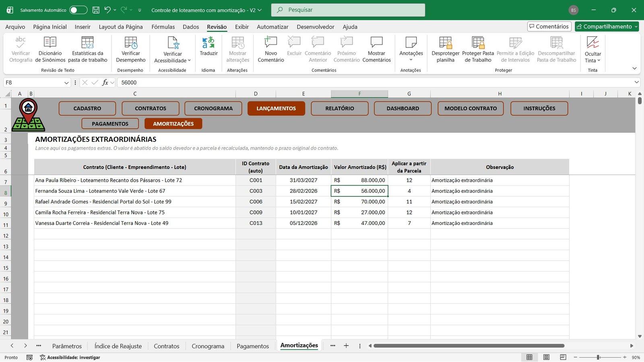The width and height of the screenshot is (644, 362).
Task: Click Mostrar alterações icon
Action: pyautogui.click(x=237, y=42)
